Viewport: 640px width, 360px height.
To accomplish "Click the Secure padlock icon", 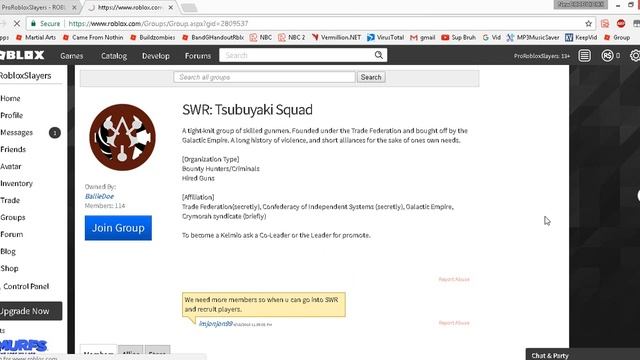I will pos(33,24).
